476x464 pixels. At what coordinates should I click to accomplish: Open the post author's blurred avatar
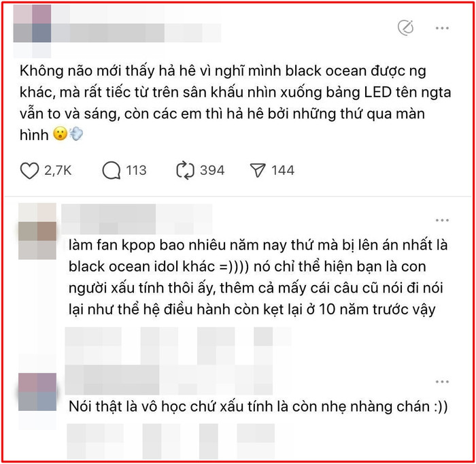point(32,31)
